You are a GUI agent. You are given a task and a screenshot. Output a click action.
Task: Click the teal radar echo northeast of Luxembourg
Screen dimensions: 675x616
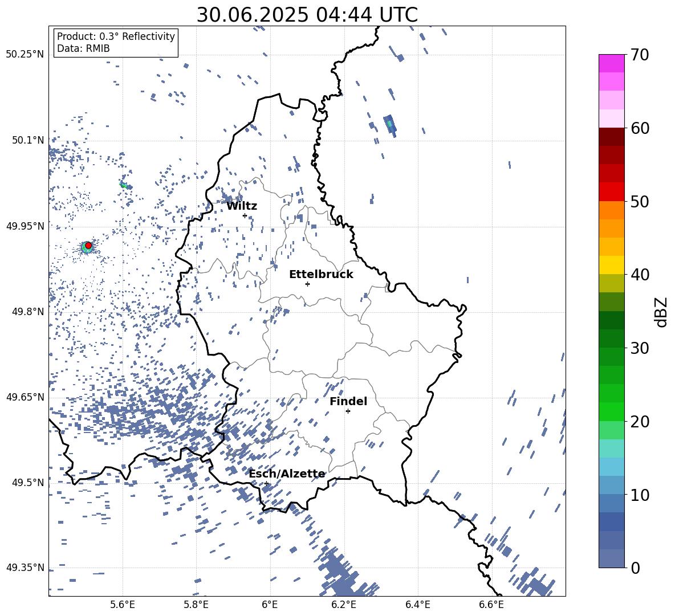point(390,125)
